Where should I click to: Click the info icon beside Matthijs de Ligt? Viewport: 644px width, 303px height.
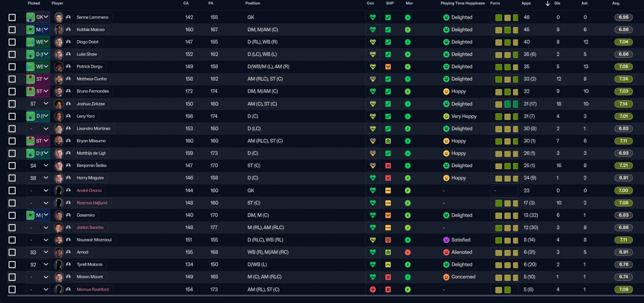coord(68,154)
